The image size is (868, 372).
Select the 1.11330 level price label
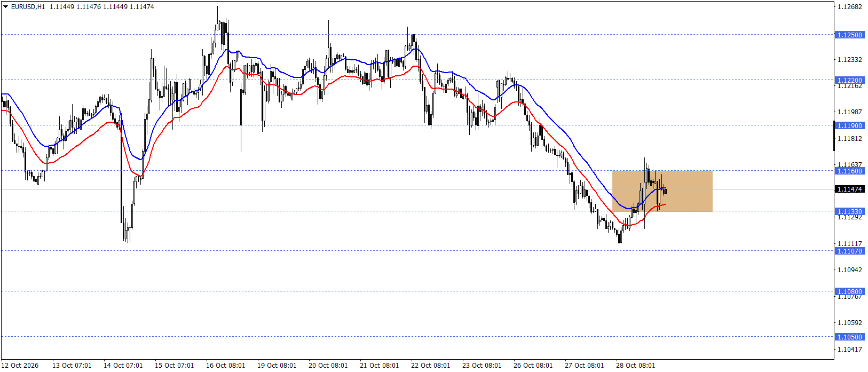pos(849,211)
